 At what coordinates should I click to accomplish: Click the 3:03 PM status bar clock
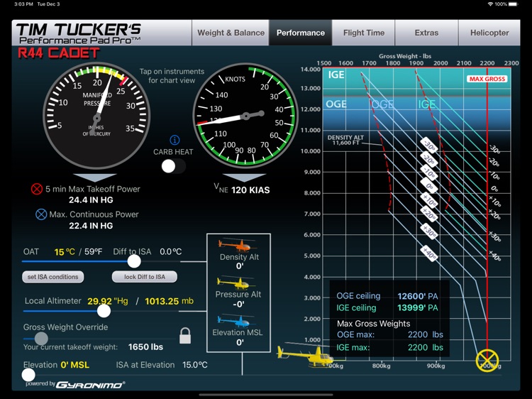tap(24, 4)
